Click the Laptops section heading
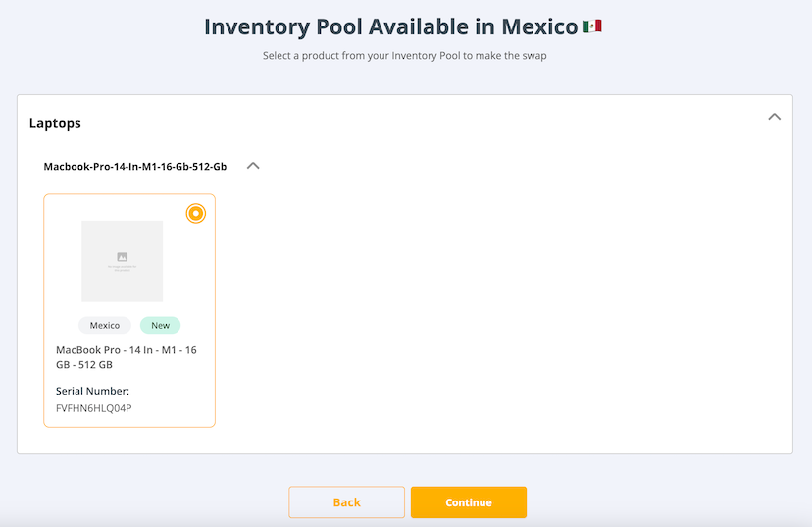 [55, 123]
